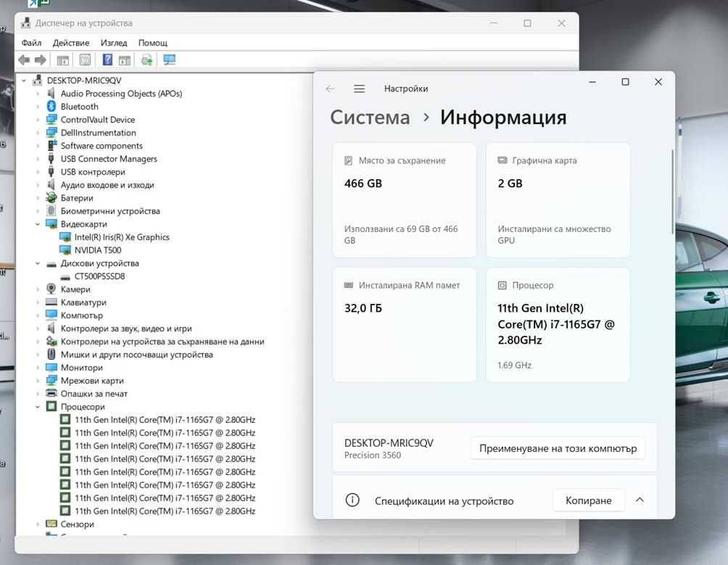Select USB Connector Managers icon
This screenshot has height=565, width=728.
(51, 158)
